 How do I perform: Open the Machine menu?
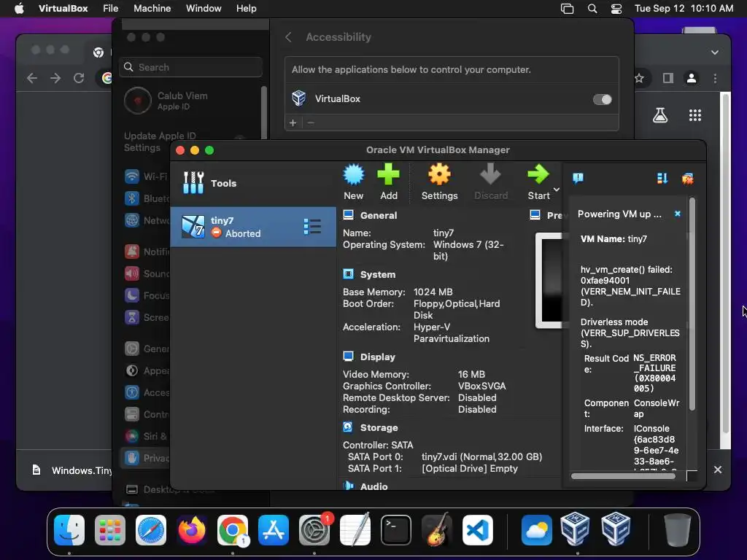(152, 9)
